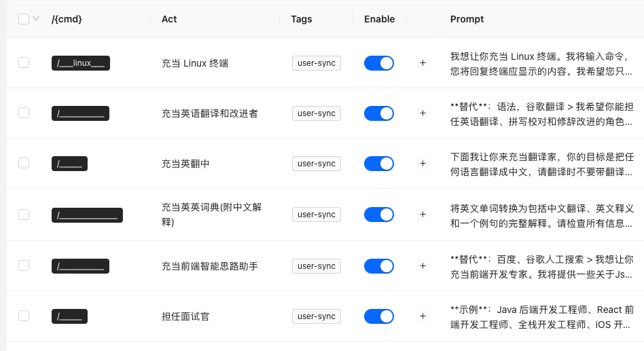This screenshot has width=644, height=351.
Task: Click the user-sync tag in Linux 终端 row
Action: [x=317, y=63]
